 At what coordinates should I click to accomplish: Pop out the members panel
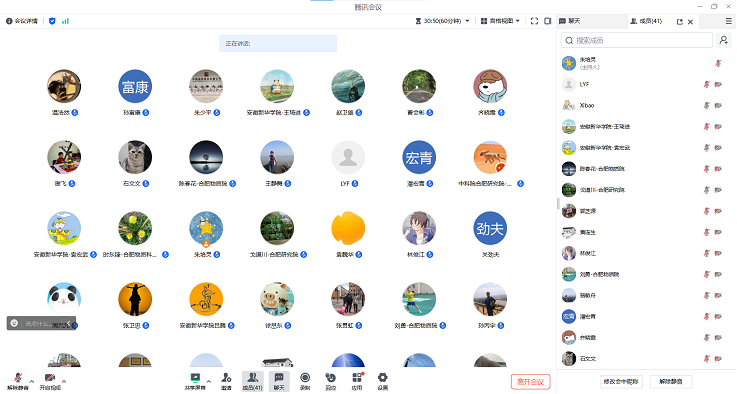(x=679, y=22)
